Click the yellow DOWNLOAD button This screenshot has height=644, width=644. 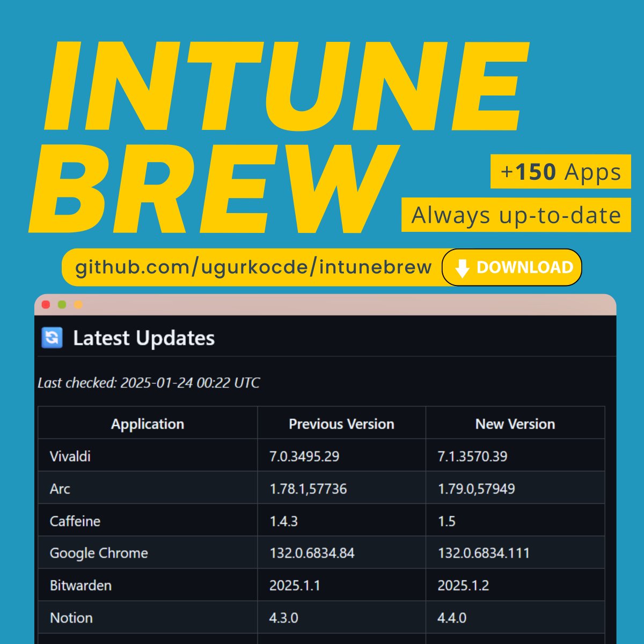coord(511,267)
